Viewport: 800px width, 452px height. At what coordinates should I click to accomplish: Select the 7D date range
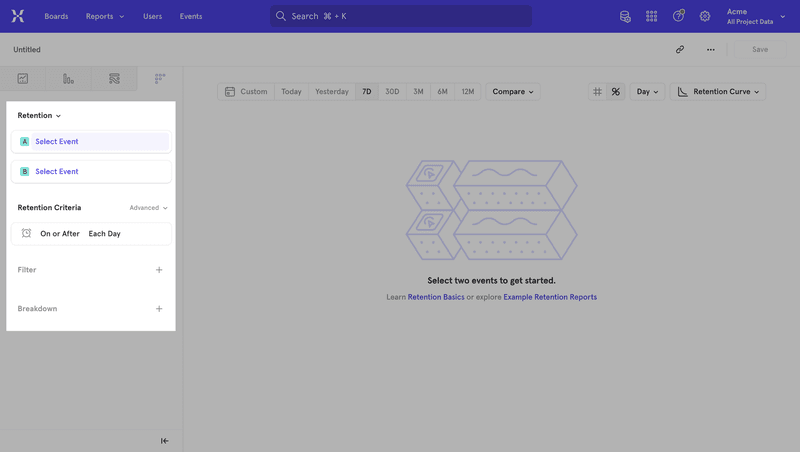367,92
